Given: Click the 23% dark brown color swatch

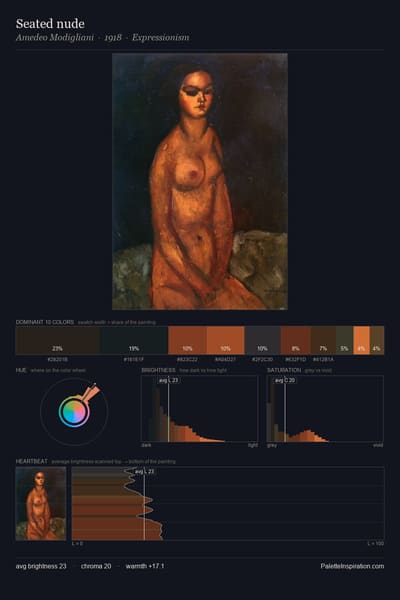Looking at the screenshot, I should (x=57, y=340).
